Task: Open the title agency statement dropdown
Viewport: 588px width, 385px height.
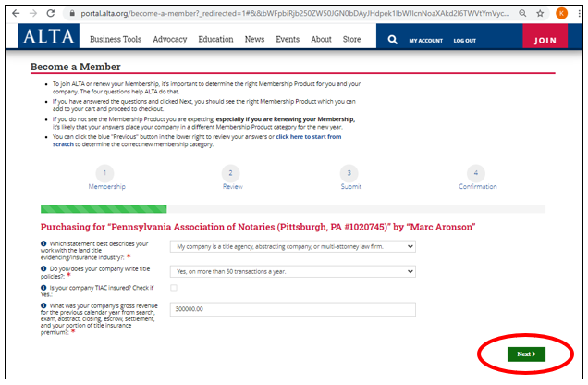Action: pyautogui.click(x=292, y=246)
